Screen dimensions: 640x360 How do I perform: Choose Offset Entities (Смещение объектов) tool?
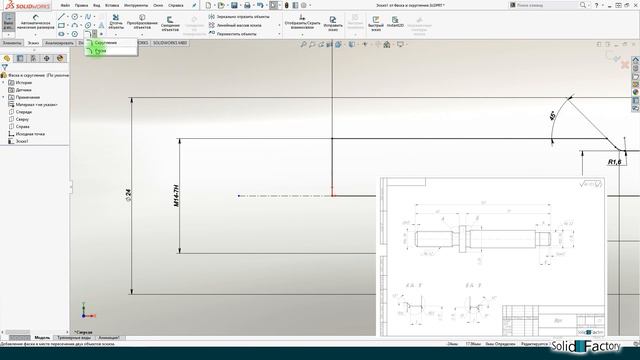point(170,24)
